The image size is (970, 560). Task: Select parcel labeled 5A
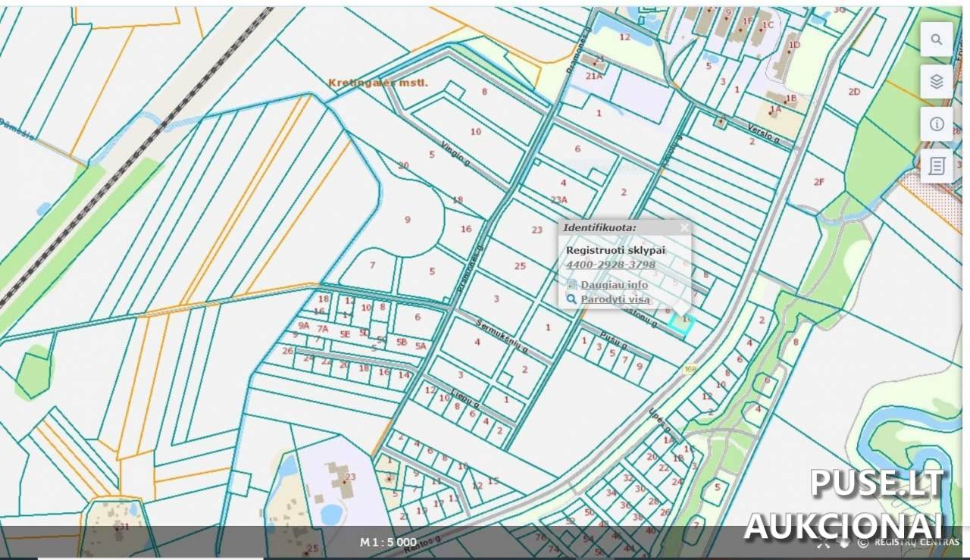421,346
